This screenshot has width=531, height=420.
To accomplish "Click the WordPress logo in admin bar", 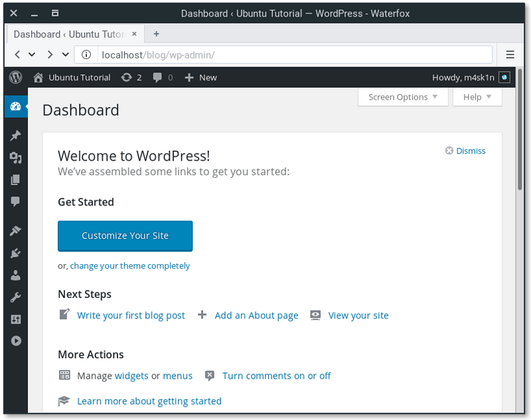I will 15,78.
